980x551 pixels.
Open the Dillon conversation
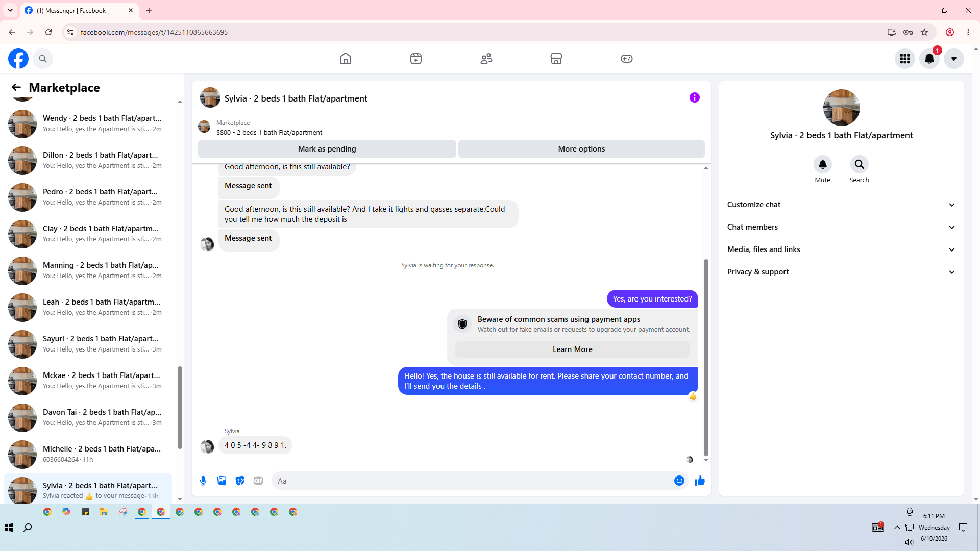(x=88, y=160)
